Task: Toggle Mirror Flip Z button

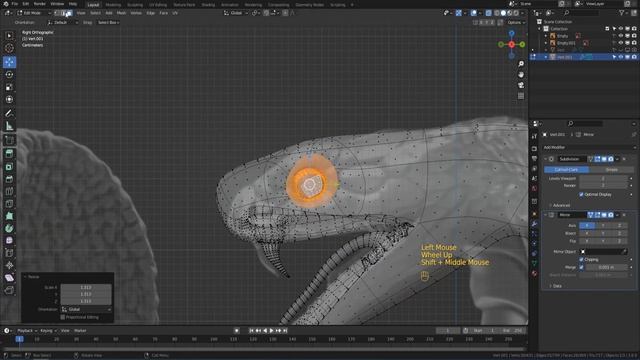Action: tap(619, 241)
